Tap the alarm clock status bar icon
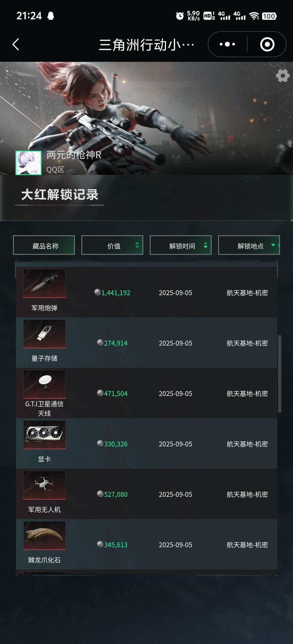Viewport: 293px width, 644px height. pyautogui.click(x=180, y=16)
